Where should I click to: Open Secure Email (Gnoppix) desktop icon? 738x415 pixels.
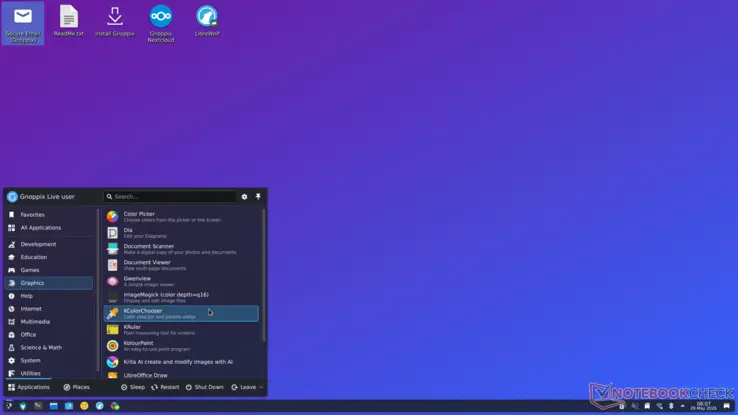pyautogui.click(x=23, y=24)
